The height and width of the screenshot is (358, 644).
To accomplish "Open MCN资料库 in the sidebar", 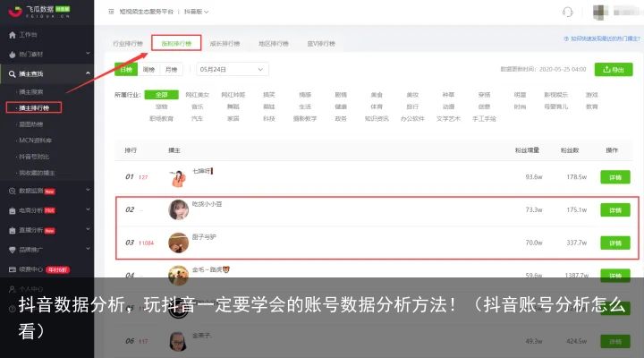I will tap(35, 141).
